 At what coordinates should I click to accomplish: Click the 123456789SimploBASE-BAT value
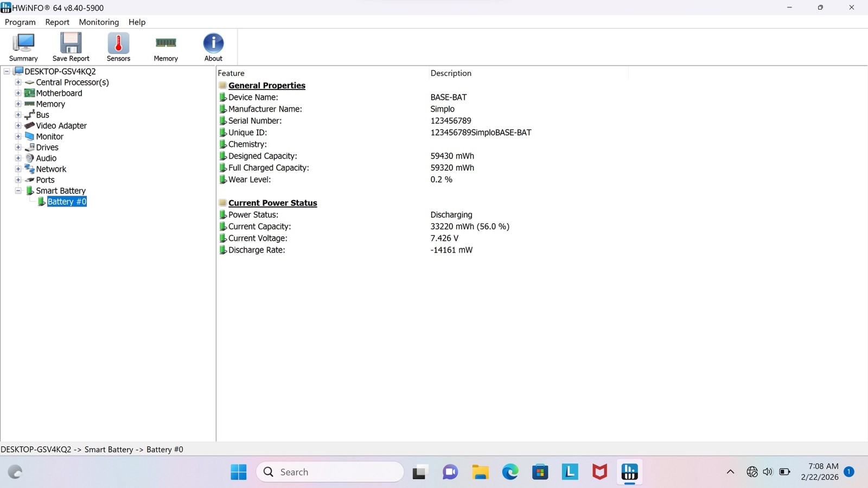click(x=481, y=132)
